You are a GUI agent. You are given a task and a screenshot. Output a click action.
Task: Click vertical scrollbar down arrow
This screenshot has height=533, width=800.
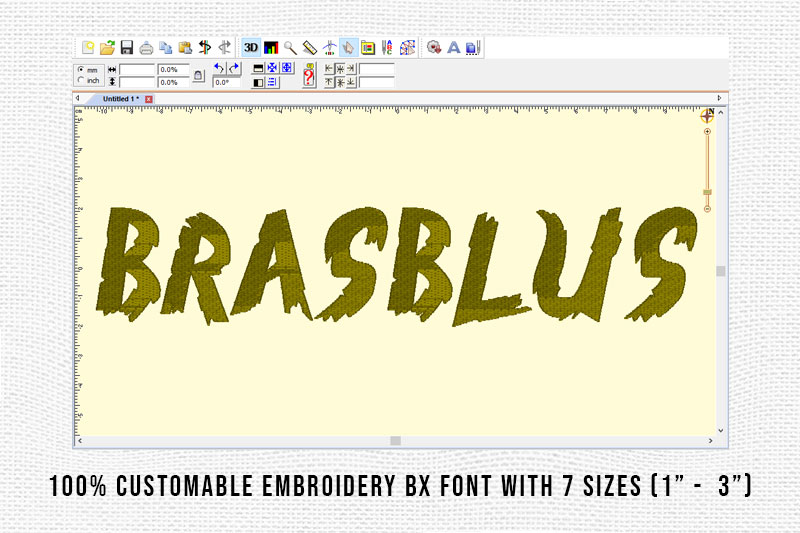coord(721,430)
